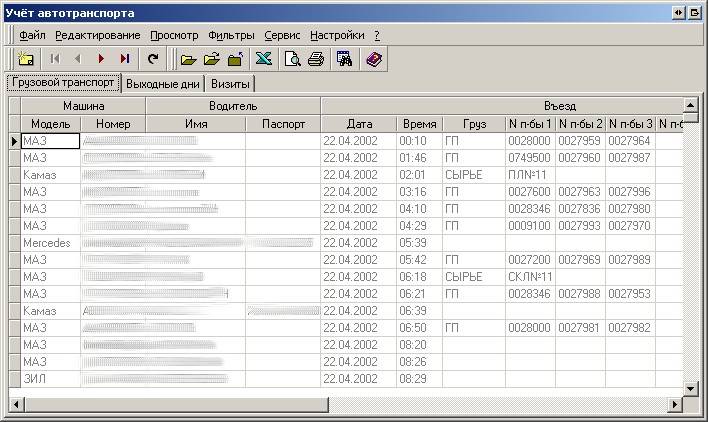Click cell 0027981
This screenshot has height=422, width=708.
click(x=581, y=328)
